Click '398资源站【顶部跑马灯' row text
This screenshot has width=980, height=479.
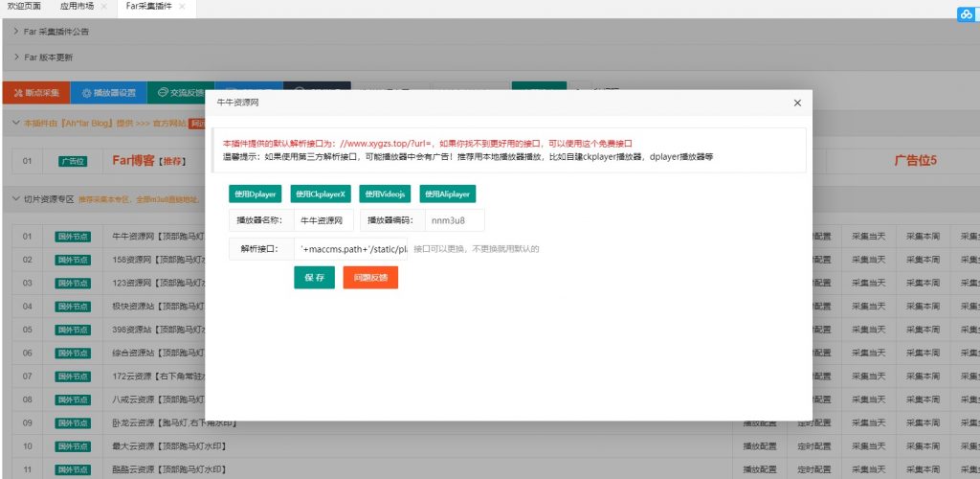[159, 330]
